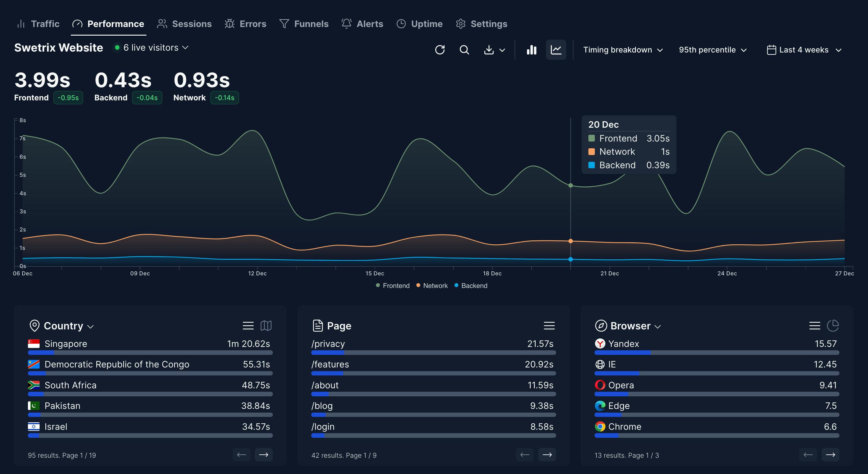The width and height of the screenshot is (868, 474).
Task: Open Browser panel details list icon
Action: pyautogui.click(x=815, y=326)
